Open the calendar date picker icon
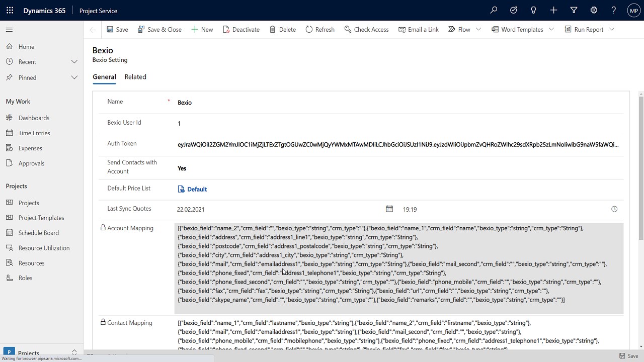 (x=389, y=209)
